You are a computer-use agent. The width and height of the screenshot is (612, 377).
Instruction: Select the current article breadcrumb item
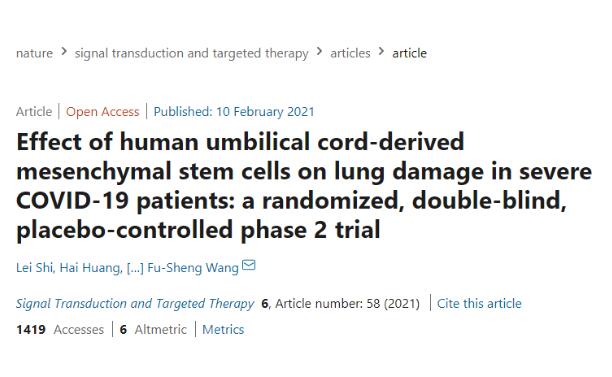[409, 53]
